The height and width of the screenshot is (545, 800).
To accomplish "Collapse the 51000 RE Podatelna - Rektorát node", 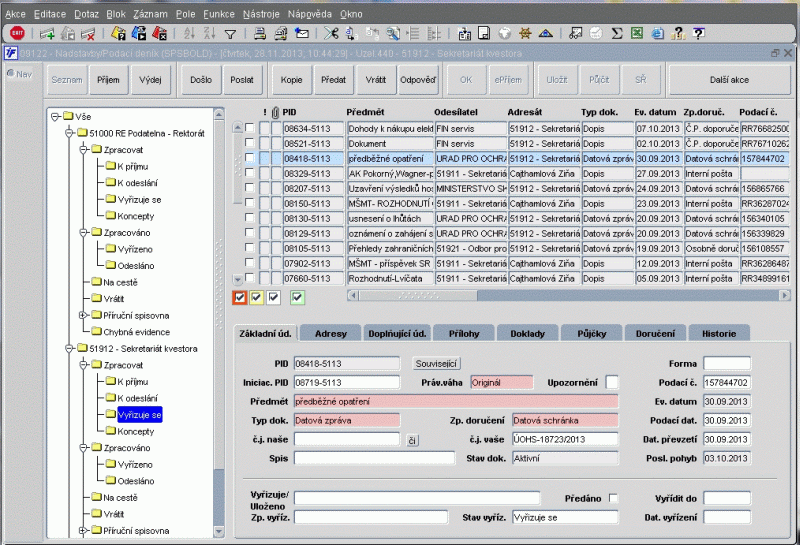I will tap(69, 132).
